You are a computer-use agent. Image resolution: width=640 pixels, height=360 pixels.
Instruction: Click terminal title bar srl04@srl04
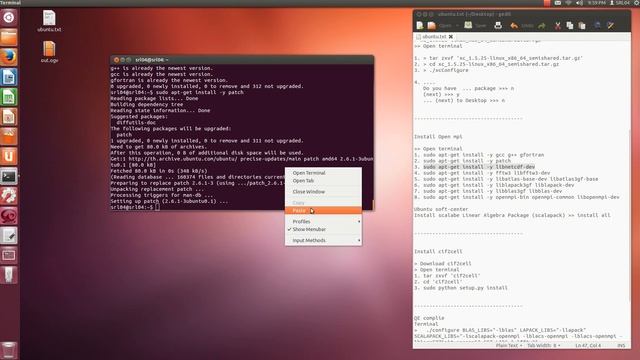click(242, 60)
